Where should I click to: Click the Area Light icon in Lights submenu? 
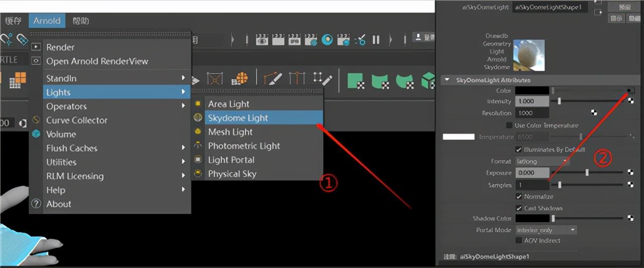click(x=198, y=104)
